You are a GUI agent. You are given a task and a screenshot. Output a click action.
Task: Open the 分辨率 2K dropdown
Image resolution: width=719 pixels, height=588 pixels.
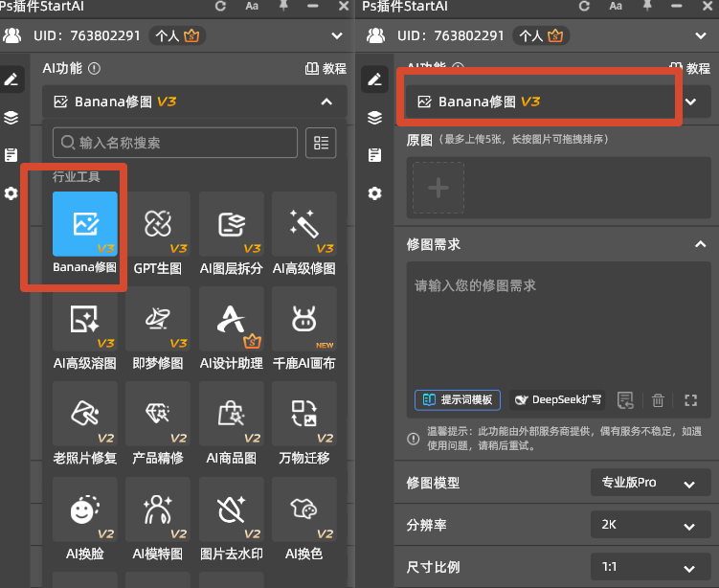[x=651, y=525]
